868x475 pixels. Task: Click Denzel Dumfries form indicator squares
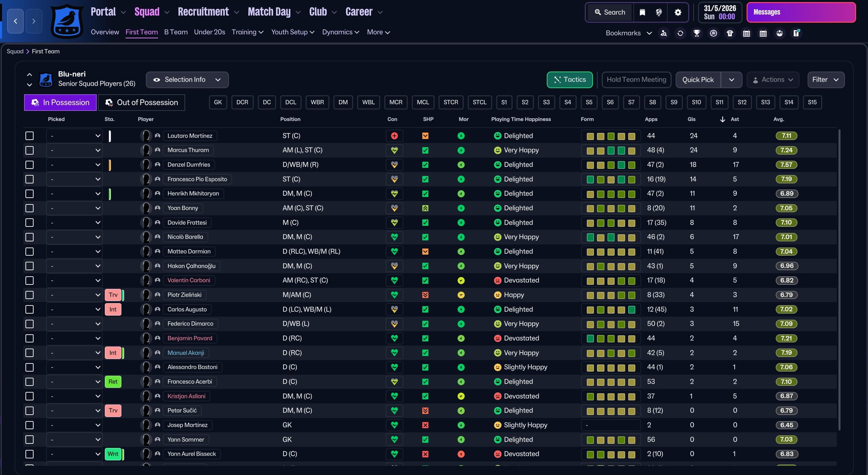point(611,165)
